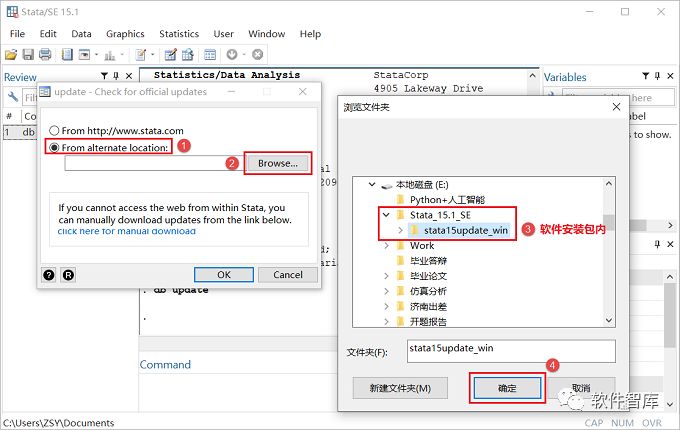Open the Data menu
The height and width of the screenshot is (430, 680).
click(x=82, y=34)
